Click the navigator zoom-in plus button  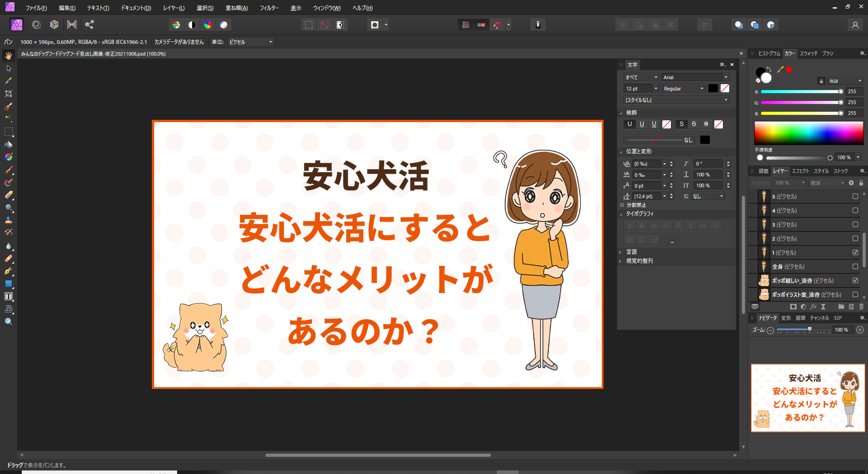pyautogui.click(x=860, y=330)
